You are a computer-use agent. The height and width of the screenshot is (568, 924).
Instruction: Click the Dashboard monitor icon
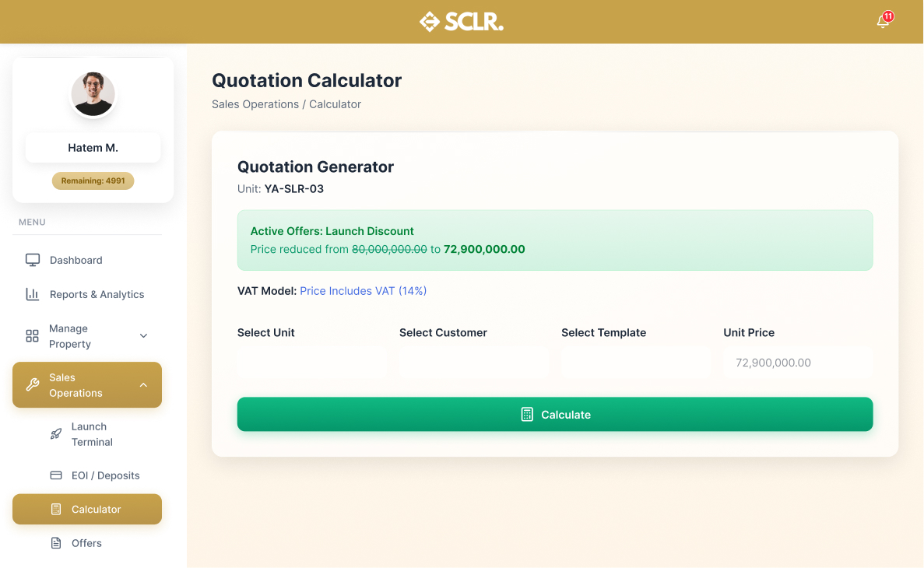[33, 260]
